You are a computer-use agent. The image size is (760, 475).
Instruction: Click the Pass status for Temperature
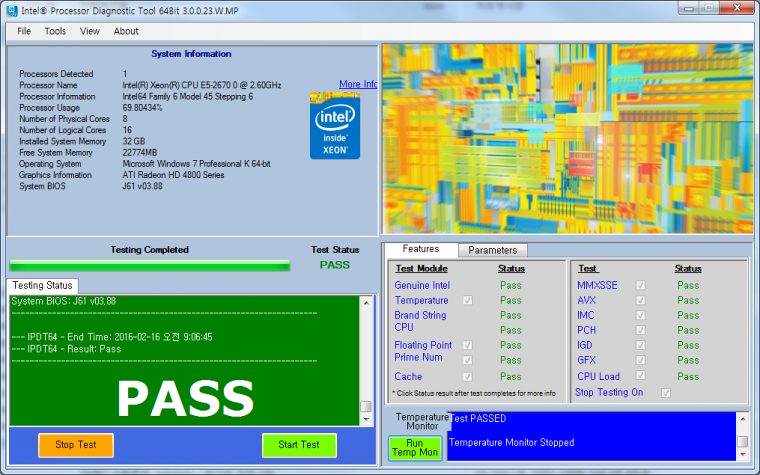coord(511,301)
